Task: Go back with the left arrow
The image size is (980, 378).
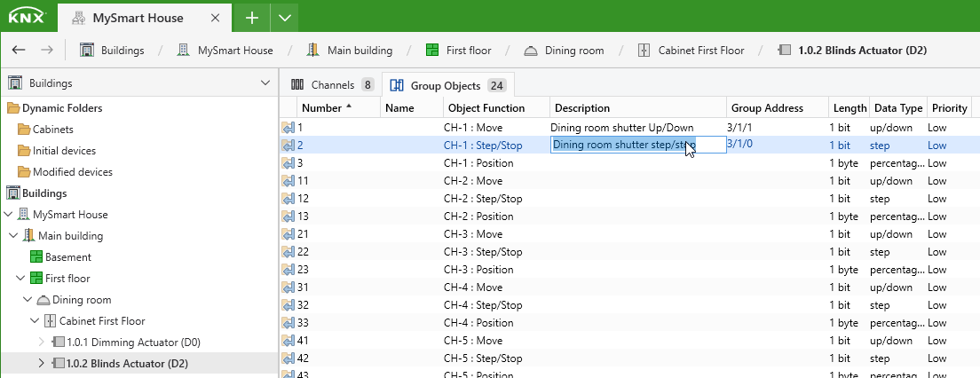Action: tap(19, 50)
